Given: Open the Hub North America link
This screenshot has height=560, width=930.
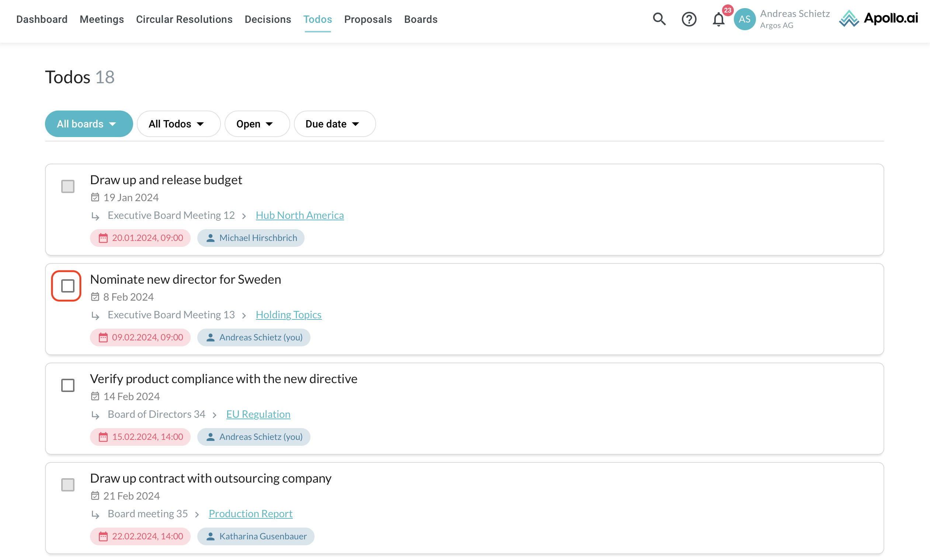Looking at the screenshot, I should [x=299, y=215].
